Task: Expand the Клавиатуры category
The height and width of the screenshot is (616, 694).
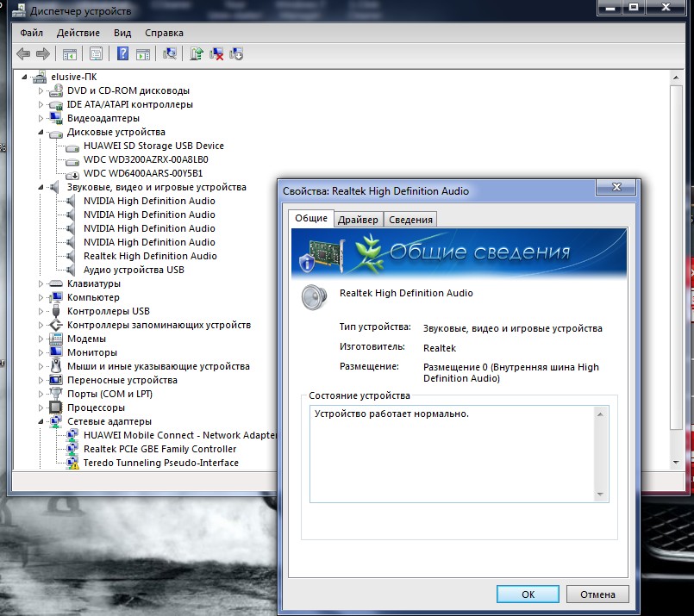Action: pos(41,283)
